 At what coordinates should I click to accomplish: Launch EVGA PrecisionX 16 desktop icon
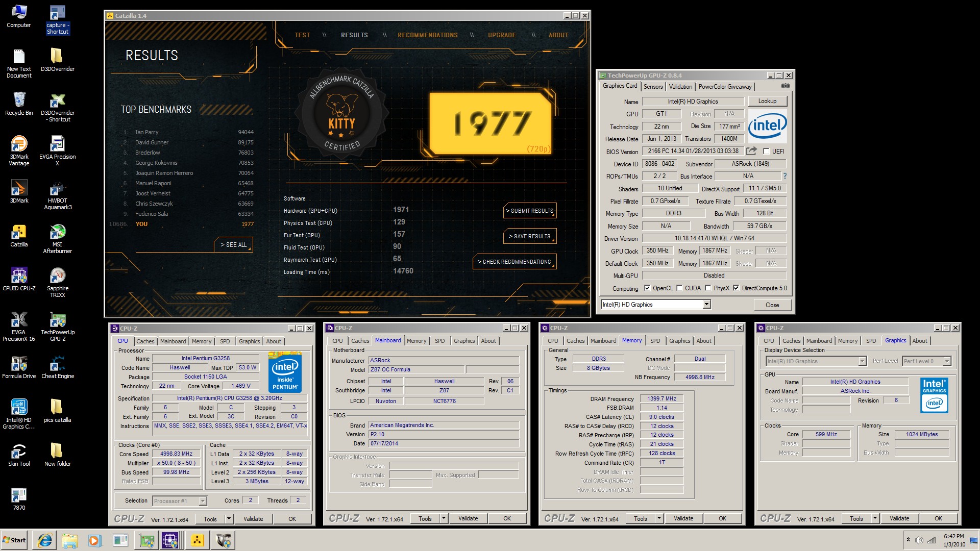point(19,327)
